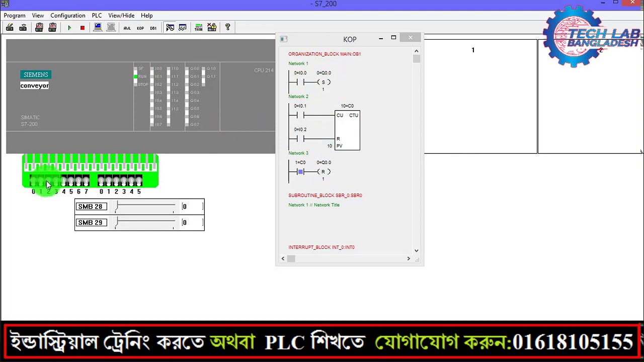Screen dimensions: 644x362
Task: Toggle input switch 5 in second switch group
Action: pyautogui.click(x=139, y=181)
